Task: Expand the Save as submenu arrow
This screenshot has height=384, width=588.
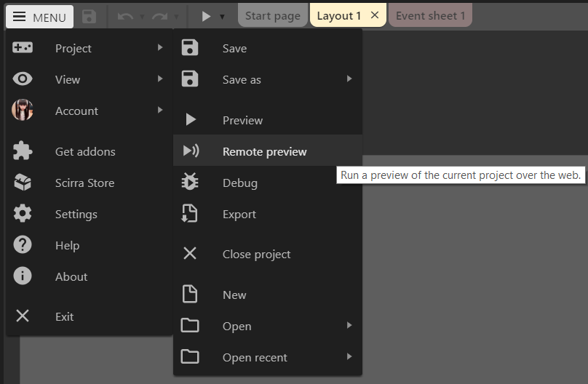Action: pyautogui.click(x=349, y=79)
